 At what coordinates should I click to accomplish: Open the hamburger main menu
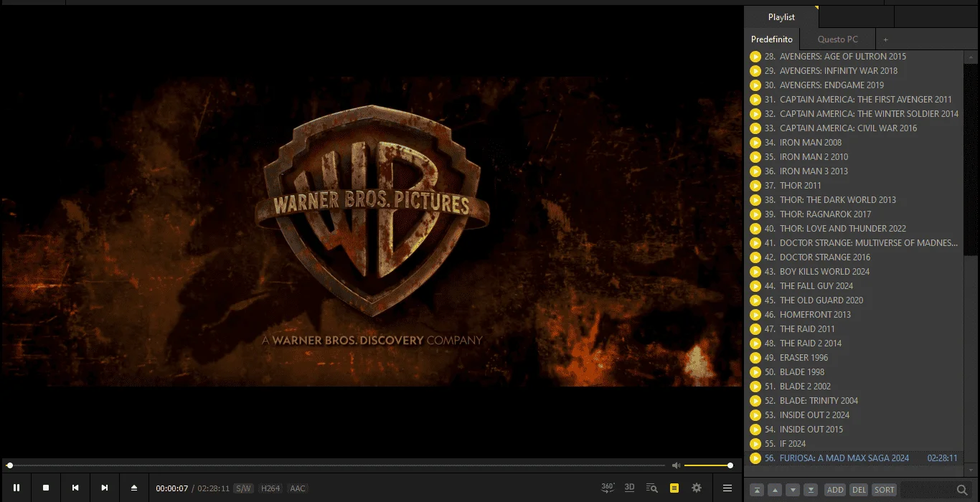point(727,488)
